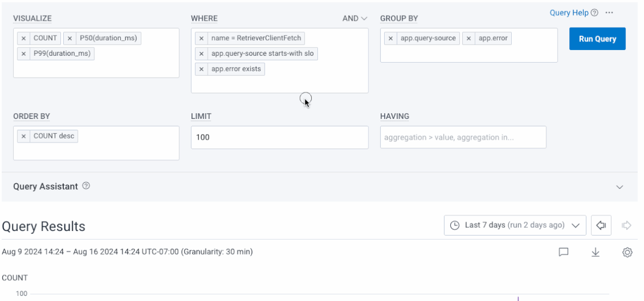Remove app.query-source from GROUP BY
Screen dimensions: 644x301
[x=390, y=38]
